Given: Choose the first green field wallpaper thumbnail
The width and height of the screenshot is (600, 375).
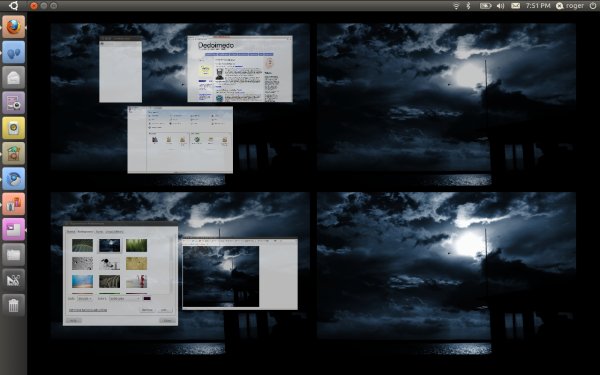Looking at the screenshot, I should 82,245.
